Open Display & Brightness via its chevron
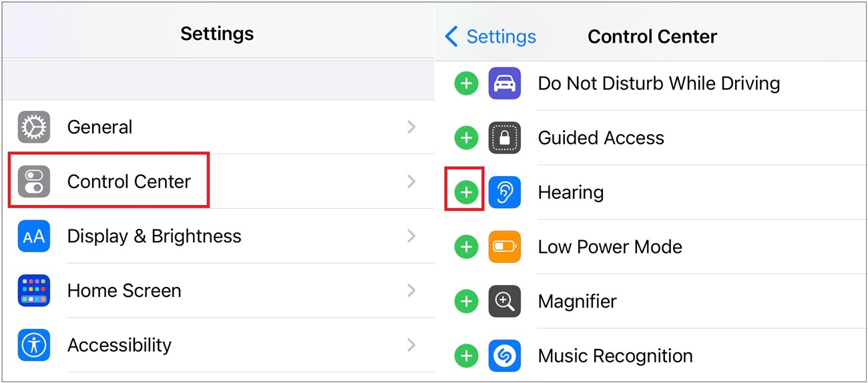868x383 pixels. (411, 236)
